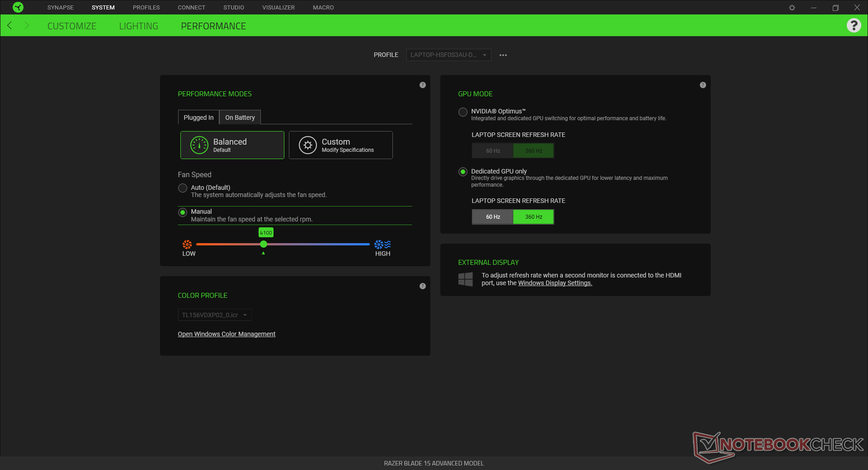Go forward with the right arrow

[26, 26]
